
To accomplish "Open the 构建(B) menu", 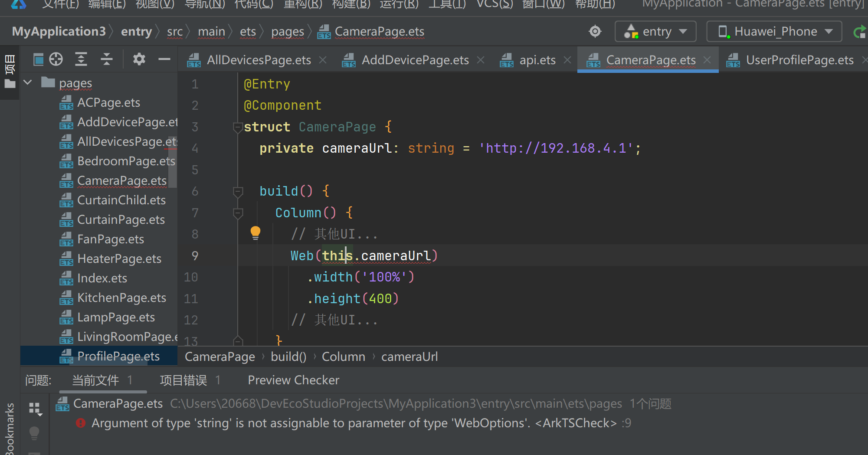I will click(x=351, y=4).
